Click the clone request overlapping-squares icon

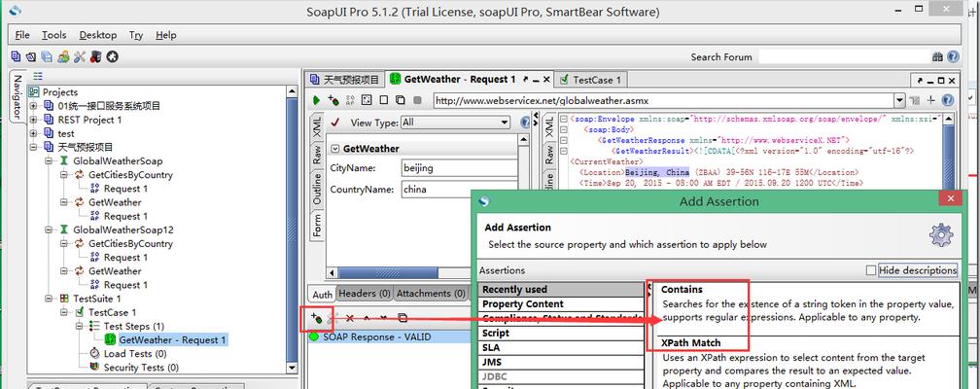[x=400, y=100]
